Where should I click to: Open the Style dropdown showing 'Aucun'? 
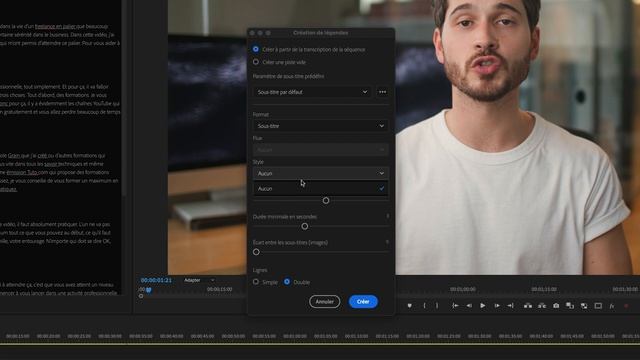320,173
